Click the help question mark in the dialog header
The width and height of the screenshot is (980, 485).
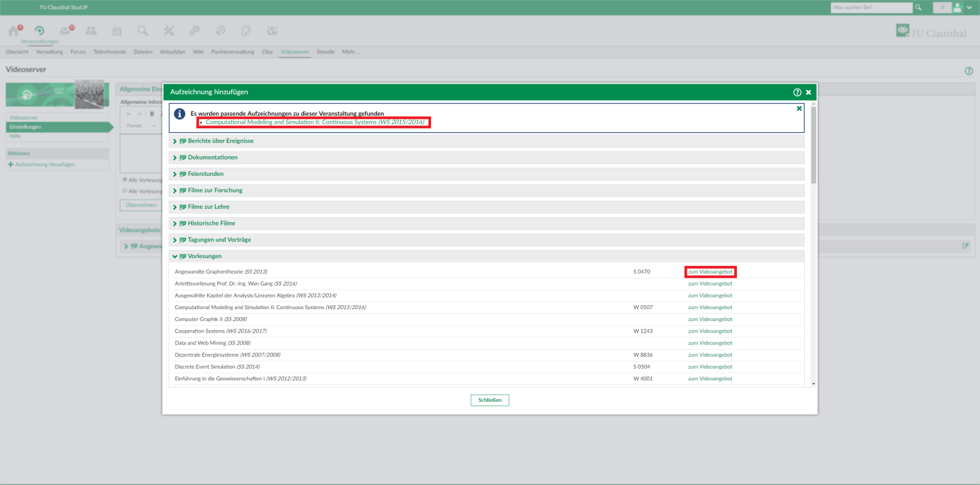797,92
